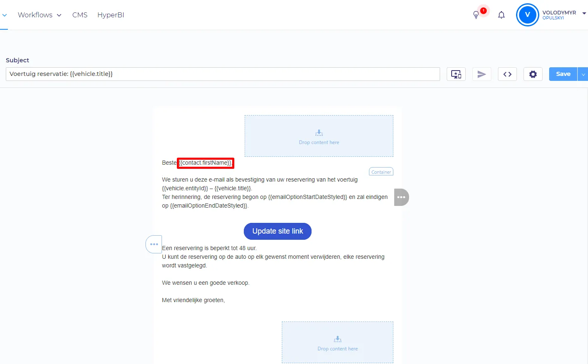Open the Workflows menu
Screen dimensions: 588x364
pos(39,15)
